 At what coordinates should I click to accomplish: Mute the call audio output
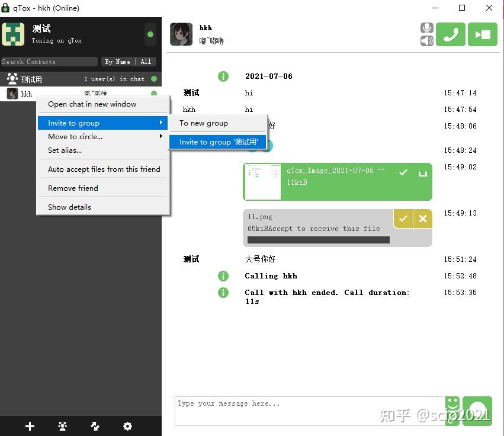pos(426,41)
